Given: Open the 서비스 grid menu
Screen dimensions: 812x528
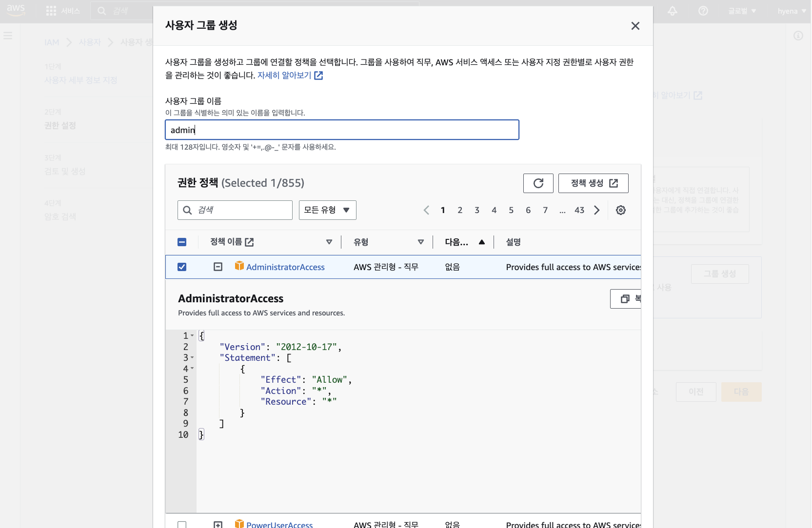Looking at the screenshot, I should [x=63, y=11].
